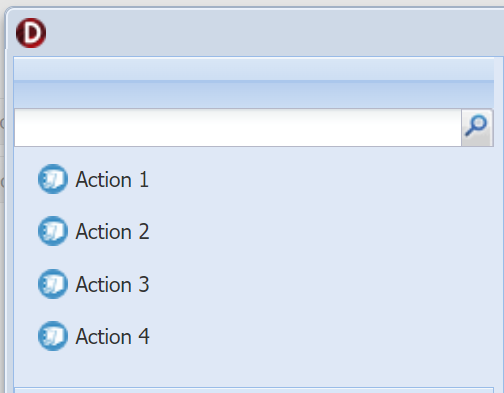The height and width of the screenshot is (393, 504).
Task: Focus the empty search text field
Action: click(238, 127)
